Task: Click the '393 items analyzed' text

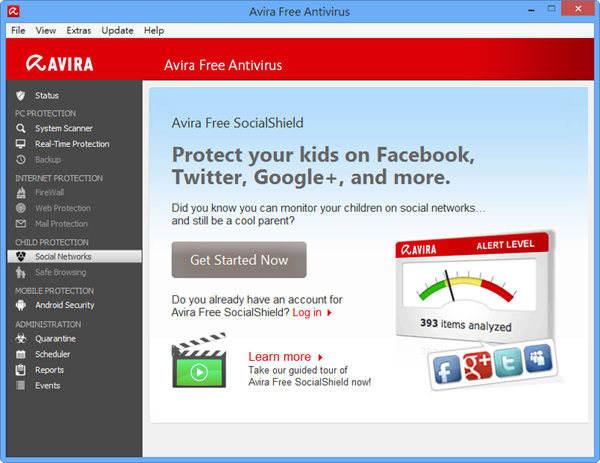Action: [466, 324]
